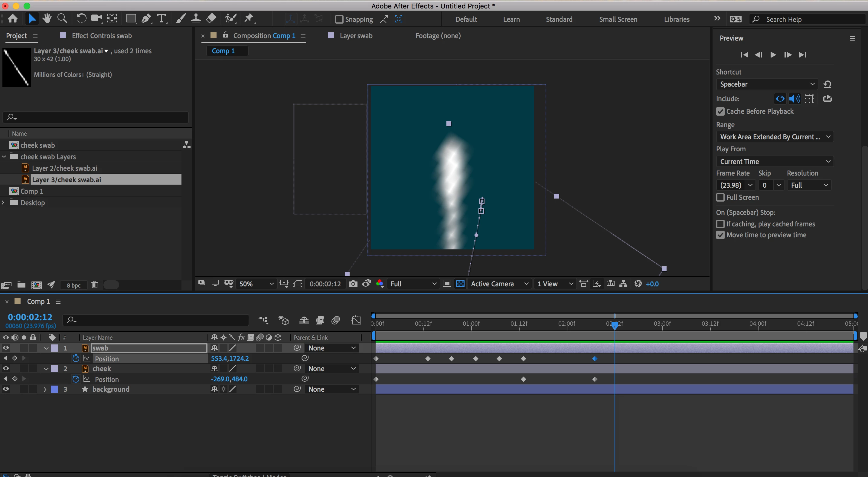Image resolution: width=868 pixels, height=477 pixels.
Task: Enable the Full Screen checkbox
Action: (x=720, y=197)
